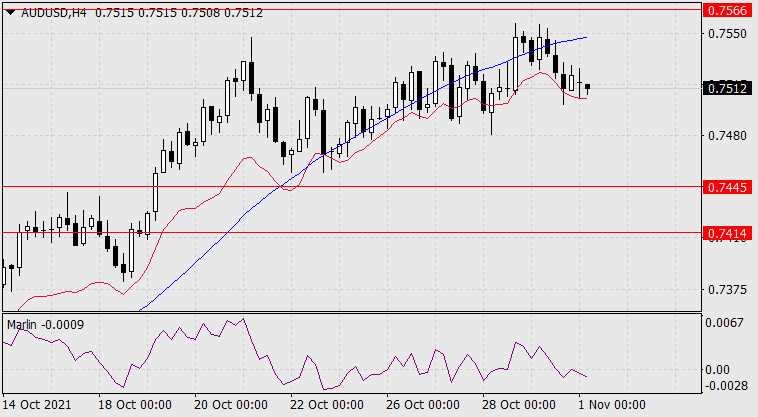Click the 0.7480 price scale value
The width and height of the screenshot is (758, 417).
click(727, 135)
